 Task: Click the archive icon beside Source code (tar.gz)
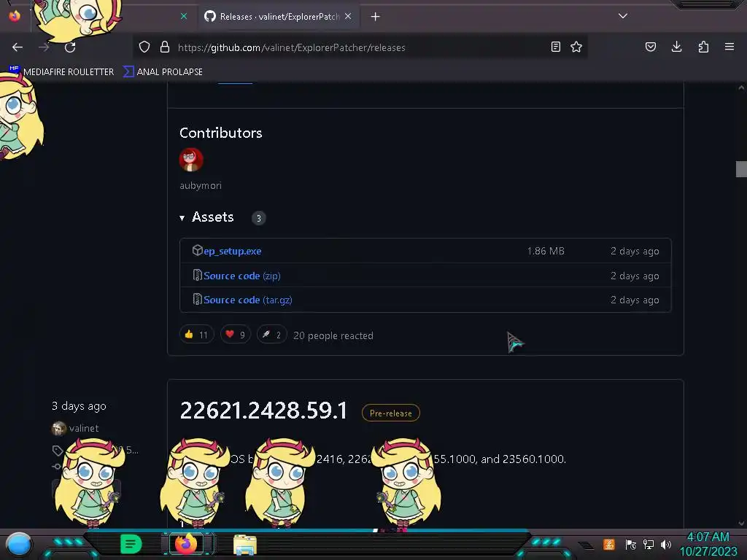[x=197, y=299]
